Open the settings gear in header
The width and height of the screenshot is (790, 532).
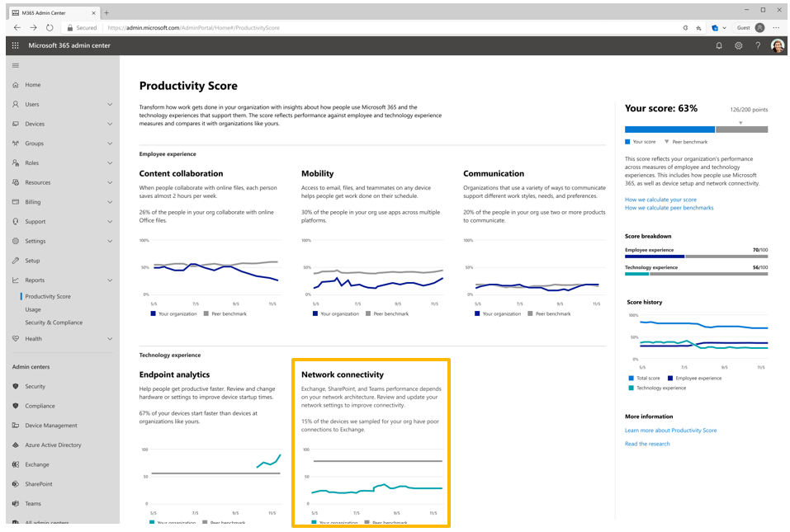click(x=739, y=45)
